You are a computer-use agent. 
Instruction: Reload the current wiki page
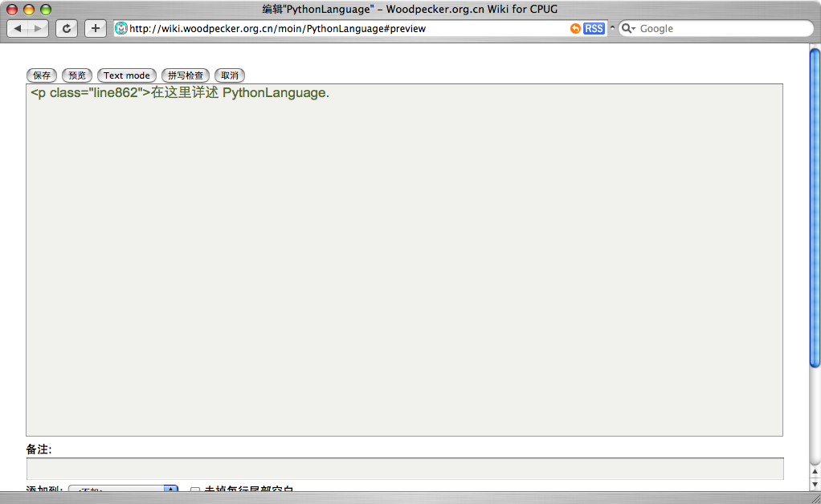tap(66, 28)
